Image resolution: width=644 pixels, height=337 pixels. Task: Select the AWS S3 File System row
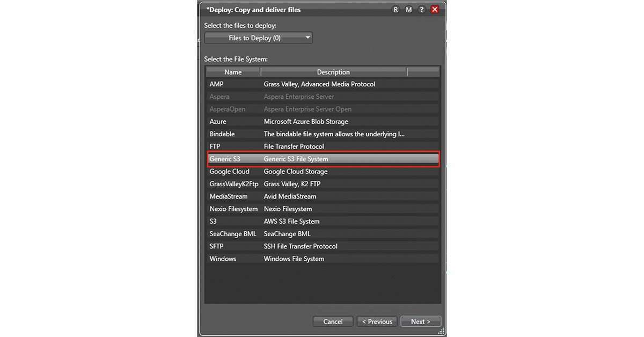323,221
